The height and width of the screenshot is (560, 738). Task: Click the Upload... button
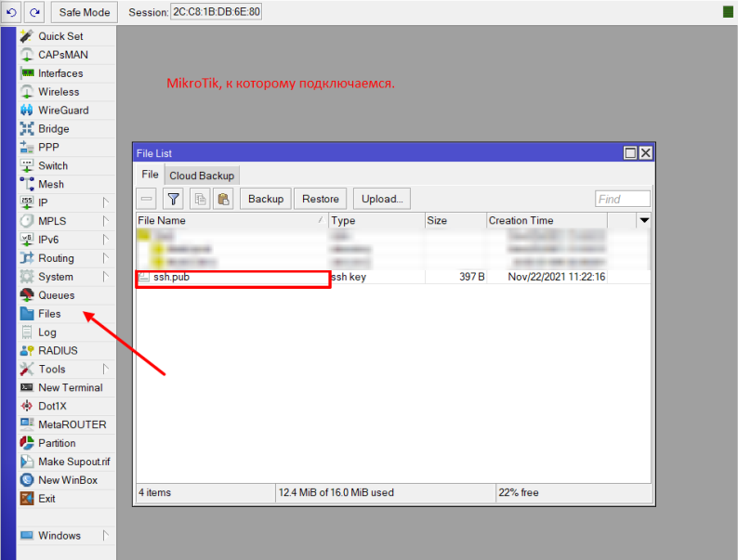pos(382,199)
